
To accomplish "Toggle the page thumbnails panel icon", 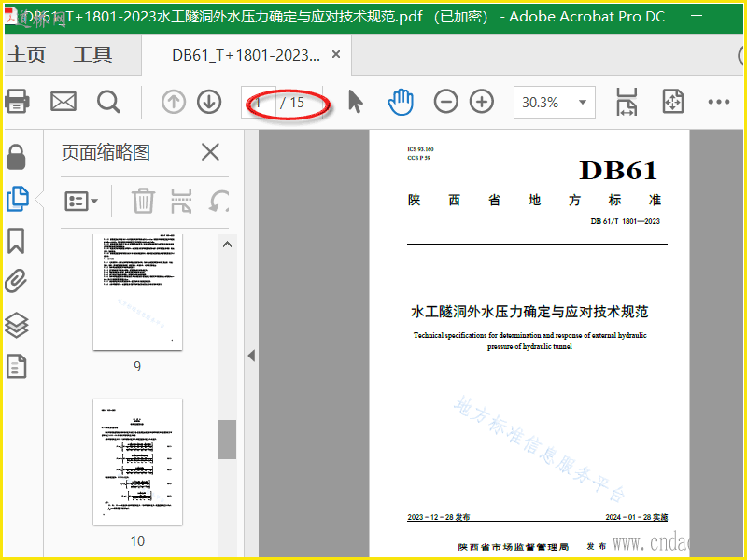I will [18, 199].
